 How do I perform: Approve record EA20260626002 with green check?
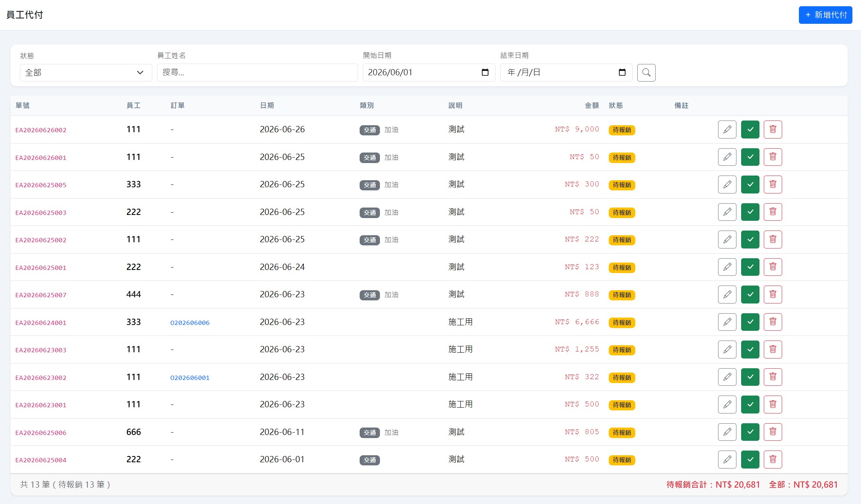pyautogui.click(x=750, y=130)
